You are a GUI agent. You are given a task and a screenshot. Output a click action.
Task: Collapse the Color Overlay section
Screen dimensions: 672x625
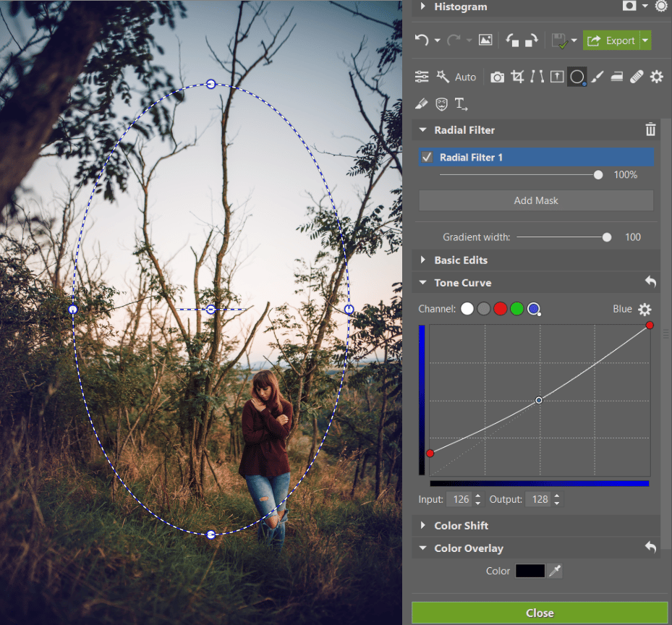422,548
